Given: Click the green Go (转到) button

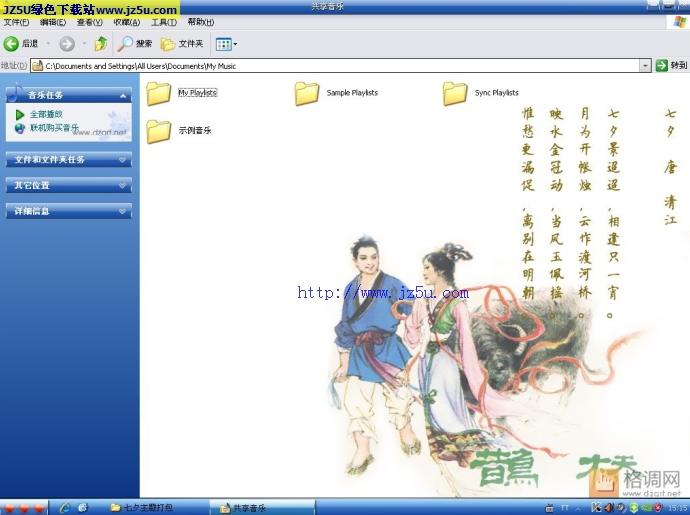Looking at the screenshot, I should pos(671,66).
